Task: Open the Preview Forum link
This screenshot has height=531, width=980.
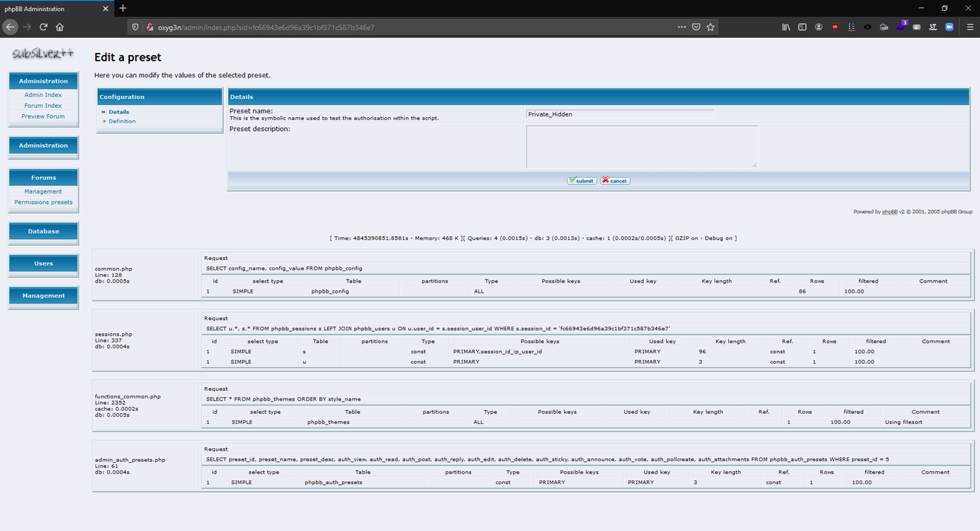Action: coord(43,116)
